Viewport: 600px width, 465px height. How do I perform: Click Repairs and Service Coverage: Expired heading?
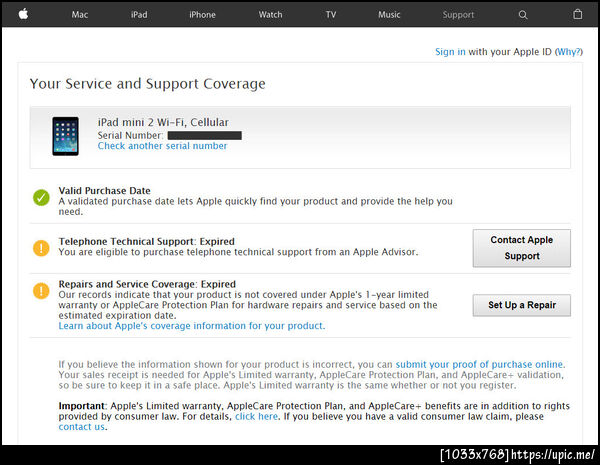click(147, 284)
